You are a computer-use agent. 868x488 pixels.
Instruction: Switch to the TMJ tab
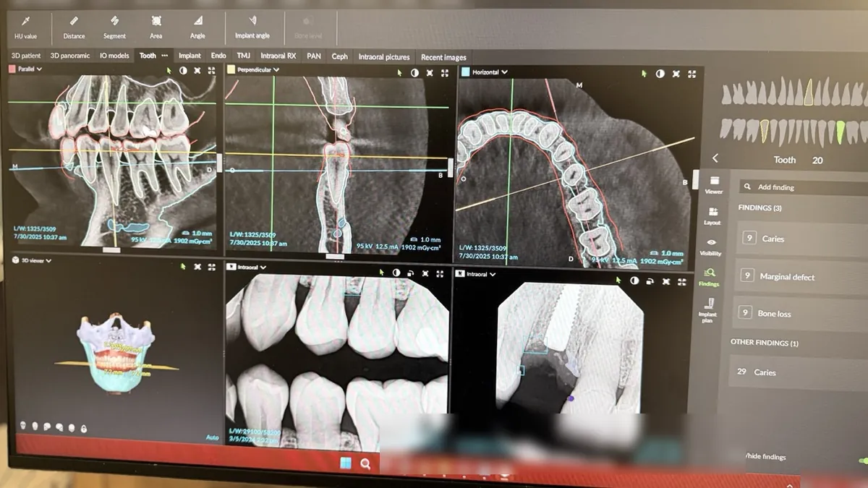coord(244,56)
